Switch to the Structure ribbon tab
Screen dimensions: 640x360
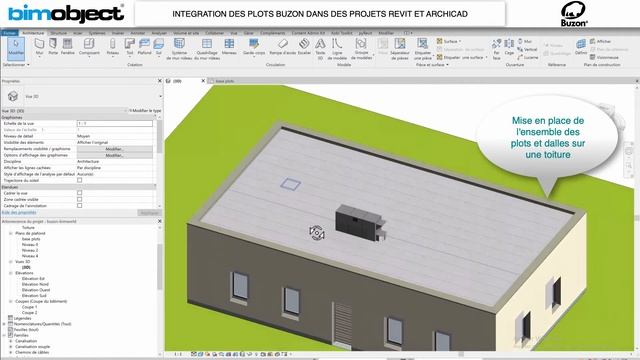click(x=58, y=33)
